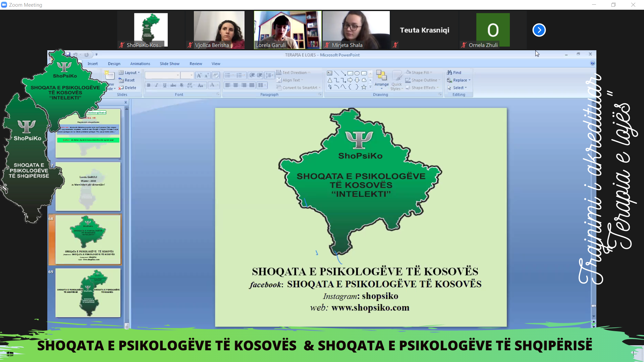This screenshot has height=362, width=644.
Task: Click the Clear Formatting icon
Action: coord(216,75)
